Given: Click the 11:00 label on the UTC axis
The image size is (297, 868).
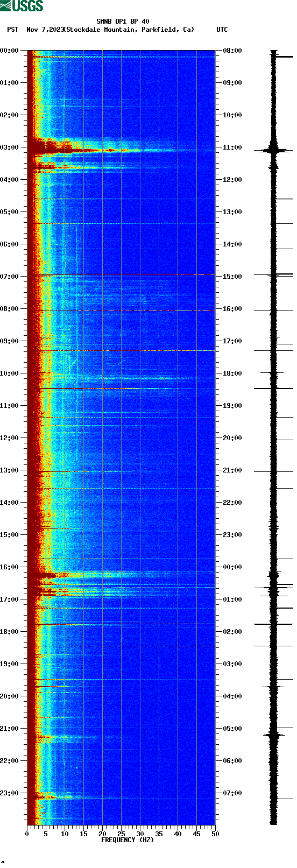Looking at the screenshot, I should (x=232, y=147).
